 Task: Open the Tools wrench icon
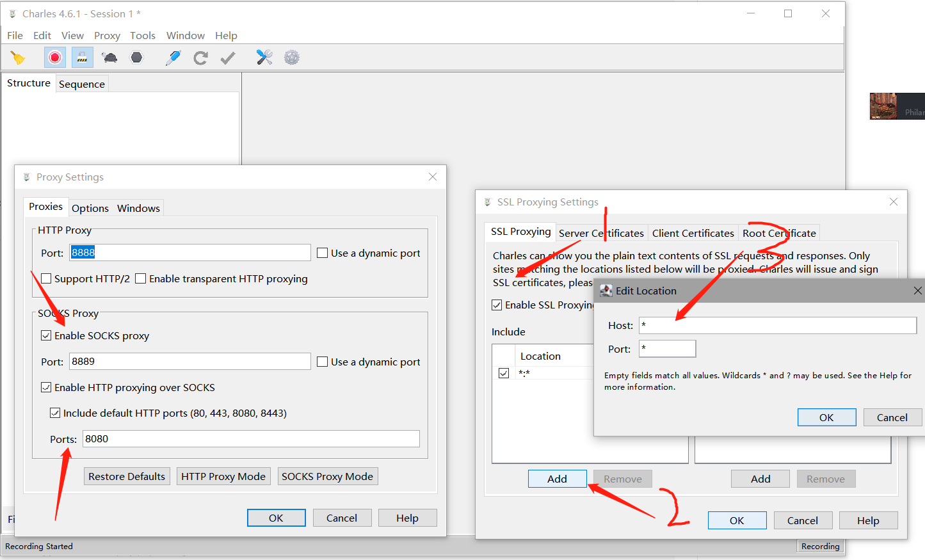pyautogui.click(x=264, y=58)
